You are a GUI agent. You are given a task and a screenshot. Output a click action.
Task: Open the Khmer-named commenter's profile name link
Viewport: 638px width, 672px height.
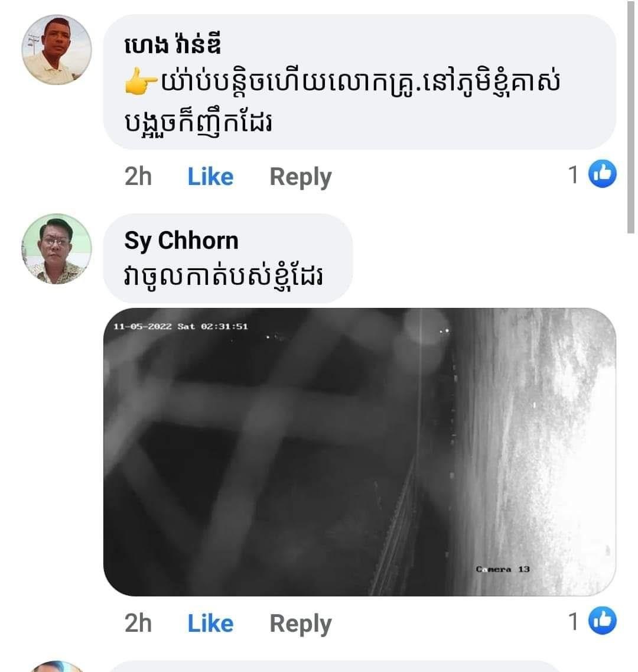click(172, 46)
